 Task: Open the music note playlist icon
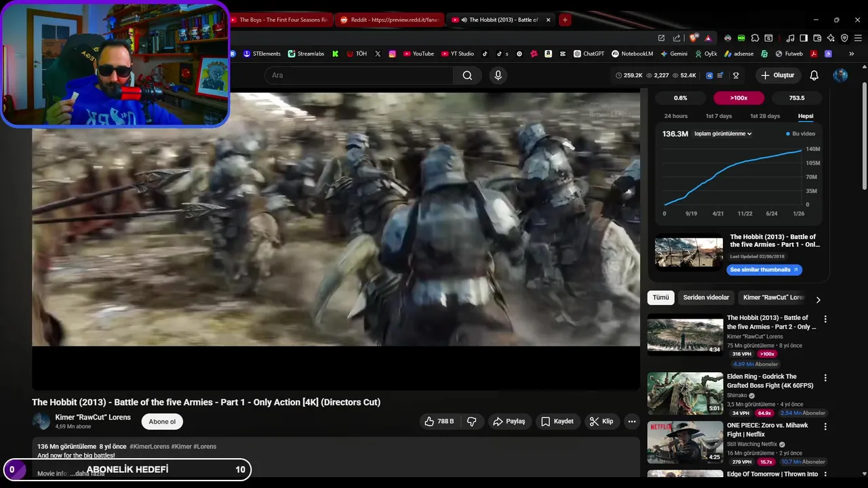790,38
